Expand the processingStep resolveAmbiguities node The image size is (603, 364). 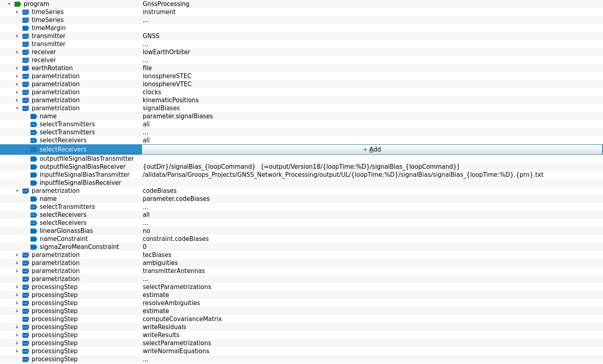click(x=17, y=303)
